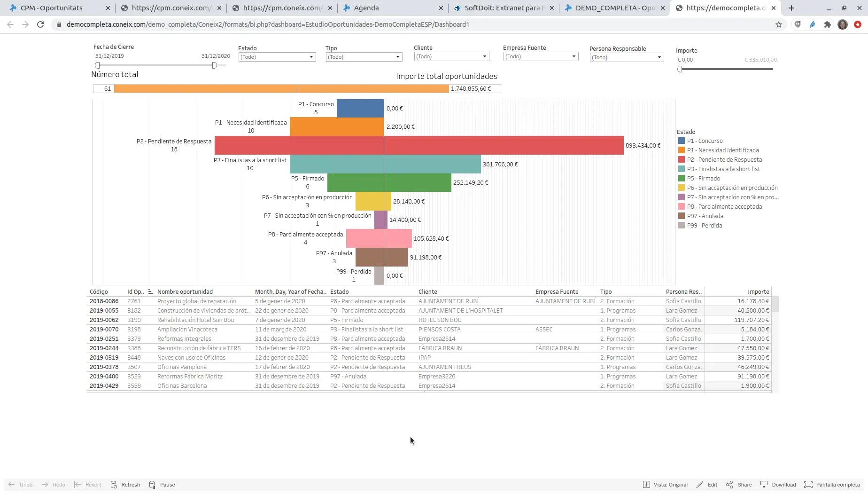Click the Refresh icon in bottom toolbar
Screen dimensions: 868x495
(114, 485)
